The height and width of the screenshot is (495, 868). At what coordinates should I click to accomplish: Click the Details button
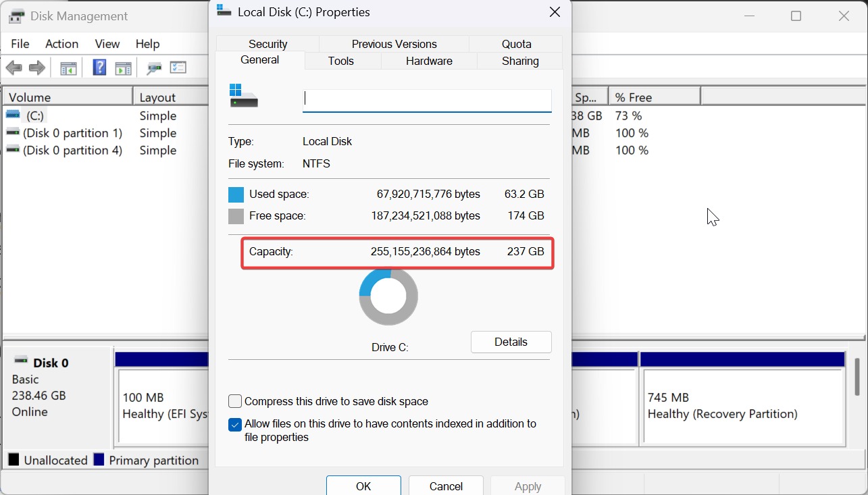(x=511, y=342)
